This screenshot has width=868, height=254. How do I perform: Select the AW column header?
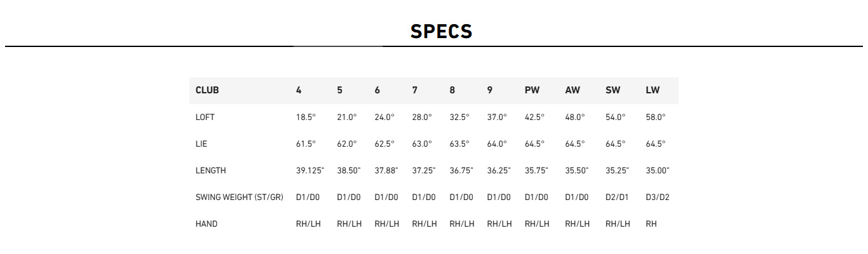point(573,90)
